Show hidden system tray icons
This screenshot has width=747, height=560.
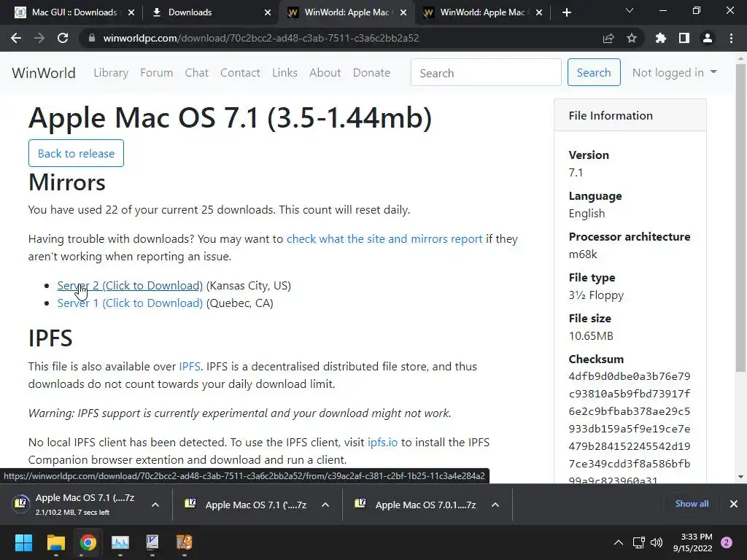click(619, 542)
